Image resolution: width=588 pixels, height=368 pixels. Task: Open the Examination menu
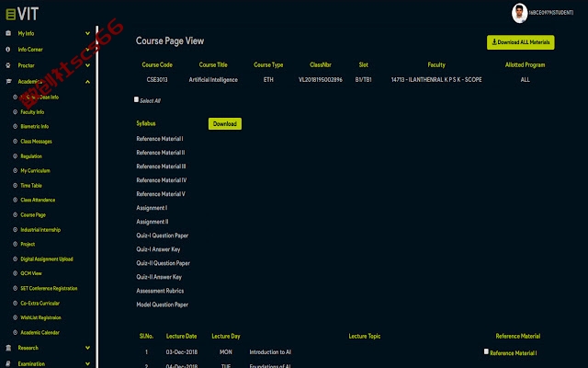pyautogui.click(x=31, y=363)
